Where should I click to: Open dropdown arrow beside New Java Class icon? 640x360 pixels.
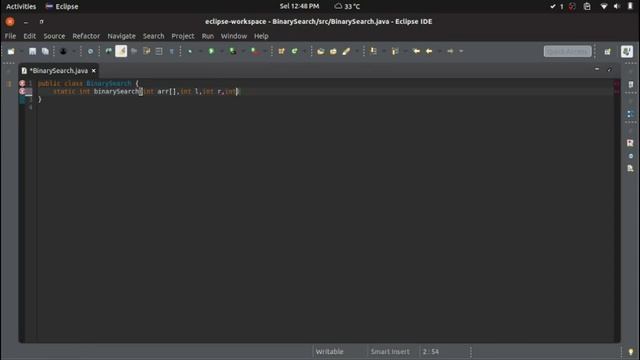304,51
